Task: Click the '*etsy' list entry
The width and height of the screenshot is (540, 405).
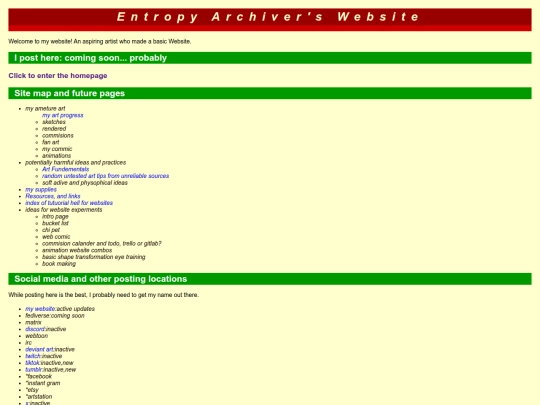Action: [x=32, y=390]
